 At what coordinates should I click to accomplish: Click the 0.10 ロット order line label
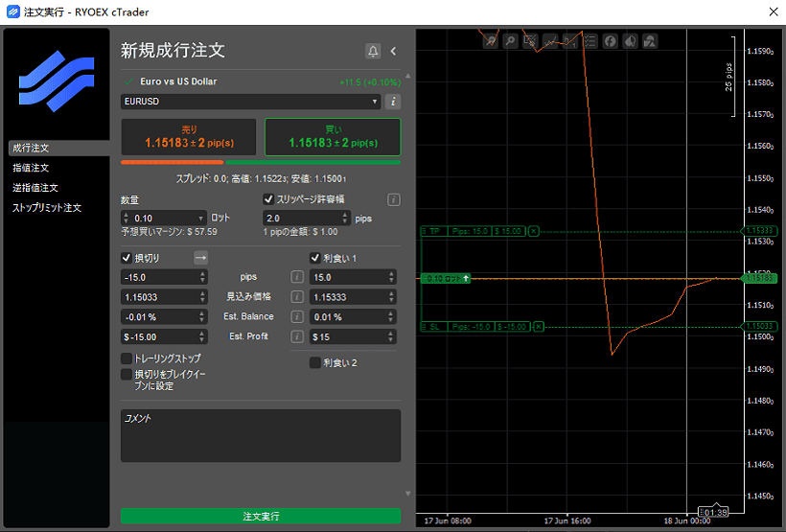click(446, 278)
